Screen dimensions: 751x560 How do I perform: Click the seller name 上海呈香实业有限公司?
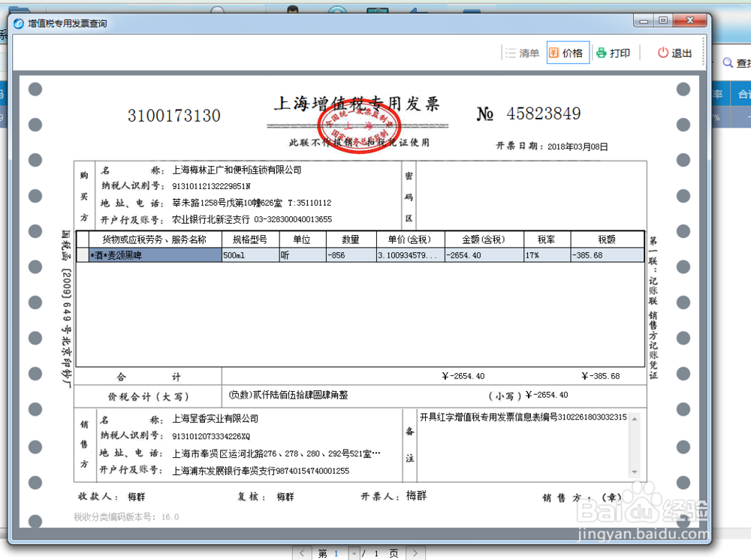[x=215, y=419]
